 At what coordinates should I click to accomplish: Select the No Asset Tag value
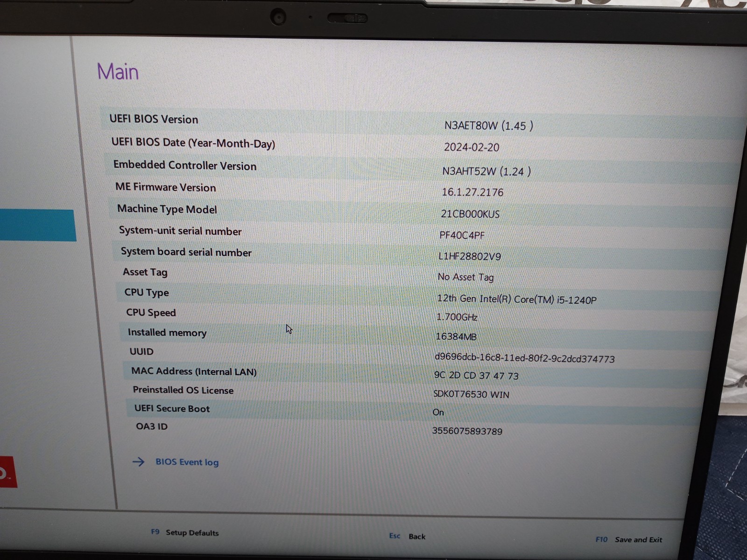(465, 277)
